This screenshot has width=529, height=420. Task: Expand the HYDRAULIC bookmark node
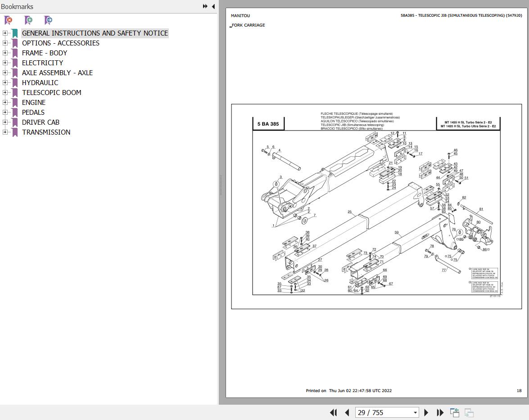tap(5, 83)
